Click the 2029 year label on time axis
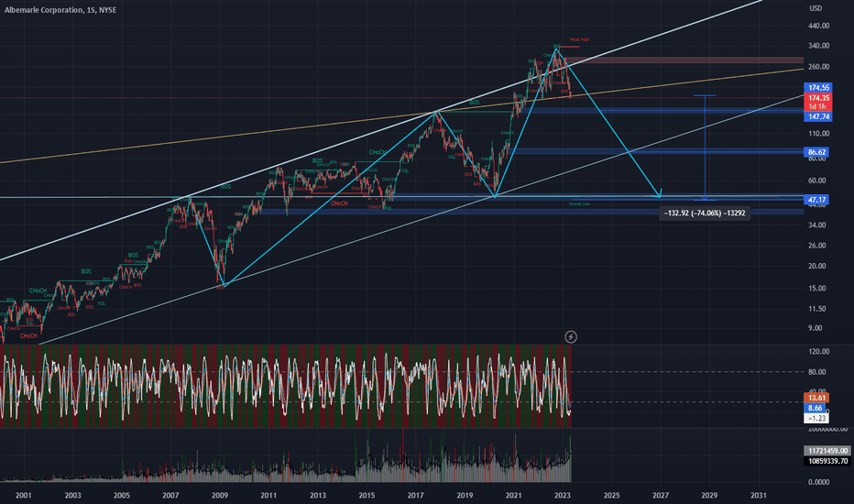Screen dimensions: 854x504 (709, 495)
